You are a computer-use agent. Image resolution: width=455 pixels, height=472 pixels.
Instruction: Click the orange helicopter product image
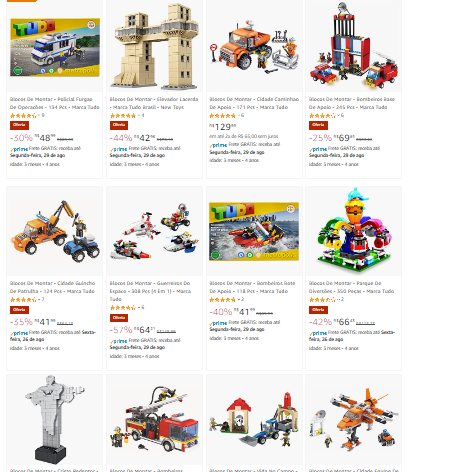(x=354, y=419)
